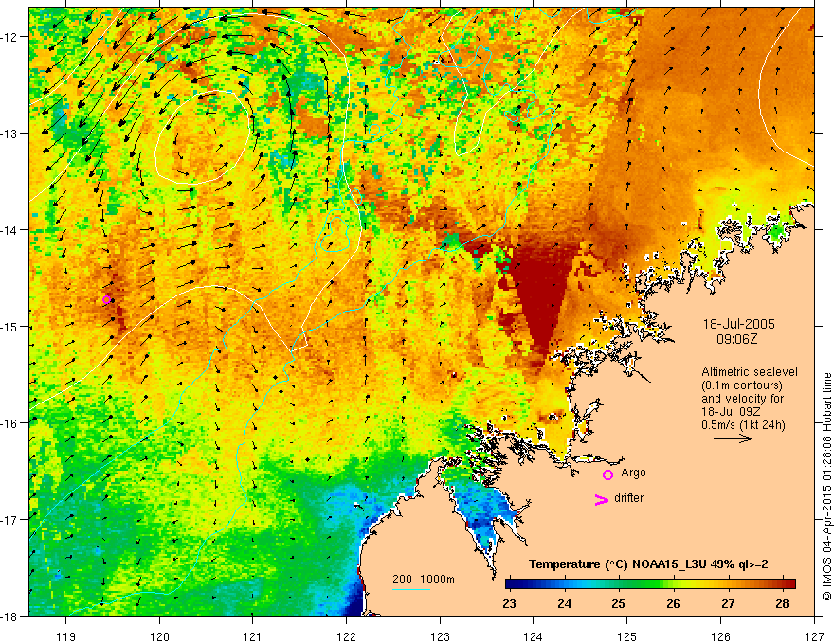Image resolution: width=834 pixels, height=644 pixels.
Task: Click the longitude 126 axis label
Action: coord(720,636)
